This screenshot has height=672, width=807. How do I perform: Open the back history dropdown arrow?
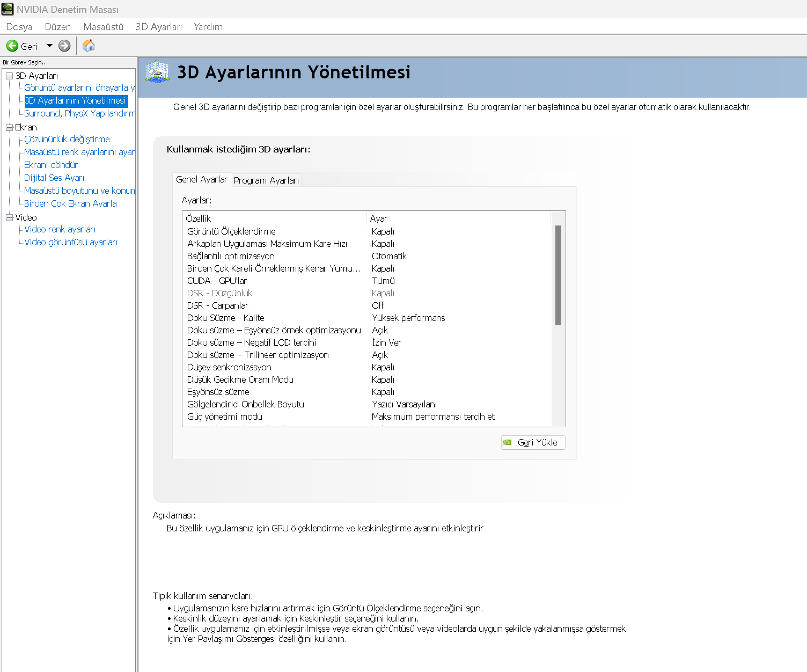click(x=50, y=46)
